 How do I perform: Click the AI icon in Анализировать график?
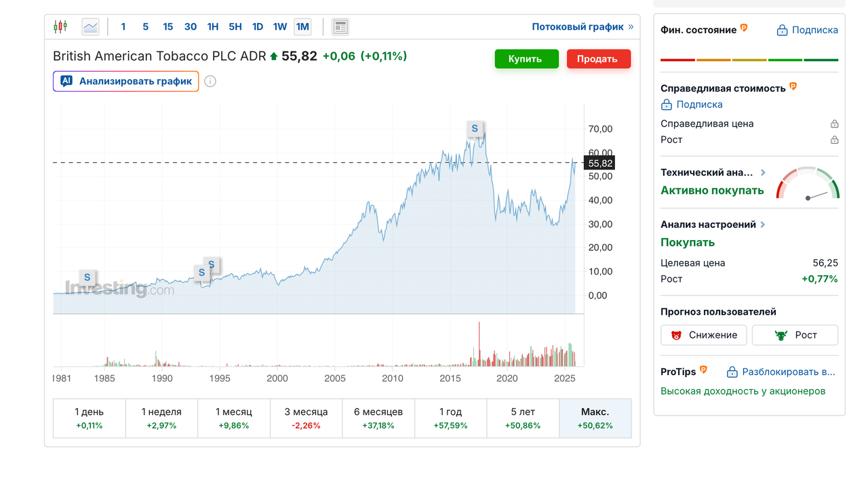pyautogui.click(x=66, y=81)
